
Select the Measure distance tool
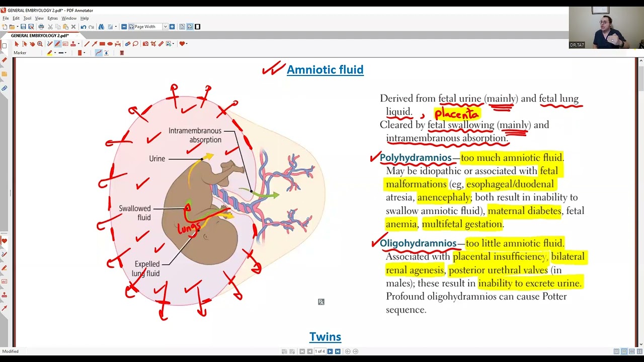pos(118,44)
